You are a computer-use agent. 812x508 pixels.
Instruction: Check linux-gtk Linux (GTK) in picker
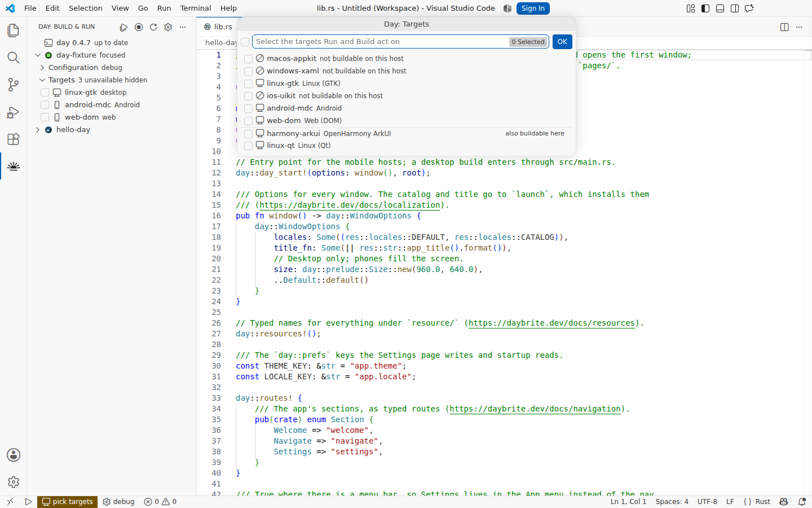point(248,84)
